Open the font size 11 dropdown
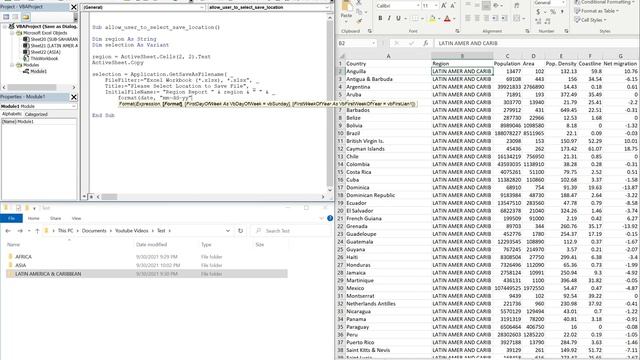Viewport: 640px width, 360px height. [x=436, y=6]
